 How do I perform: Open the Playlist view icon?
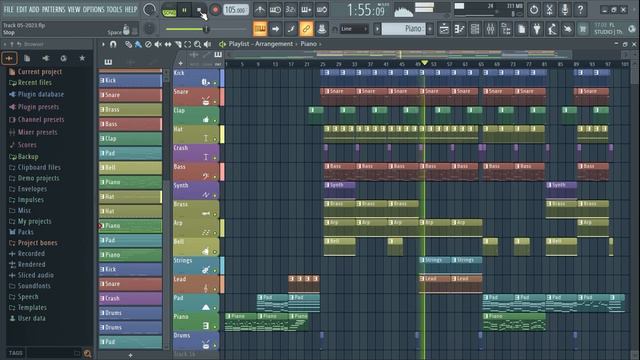444,29
